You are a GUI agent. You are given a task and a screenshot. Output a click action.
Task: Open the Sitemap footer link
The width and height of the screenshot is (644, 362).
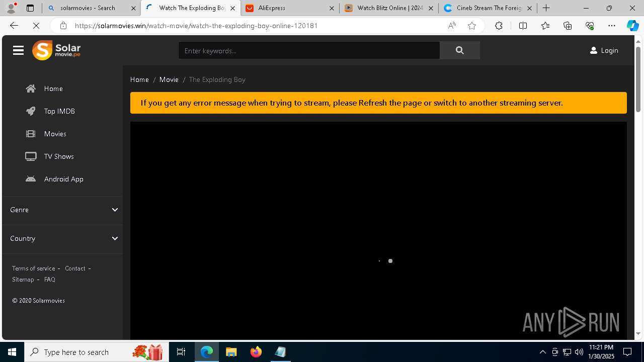coord(23,280)
